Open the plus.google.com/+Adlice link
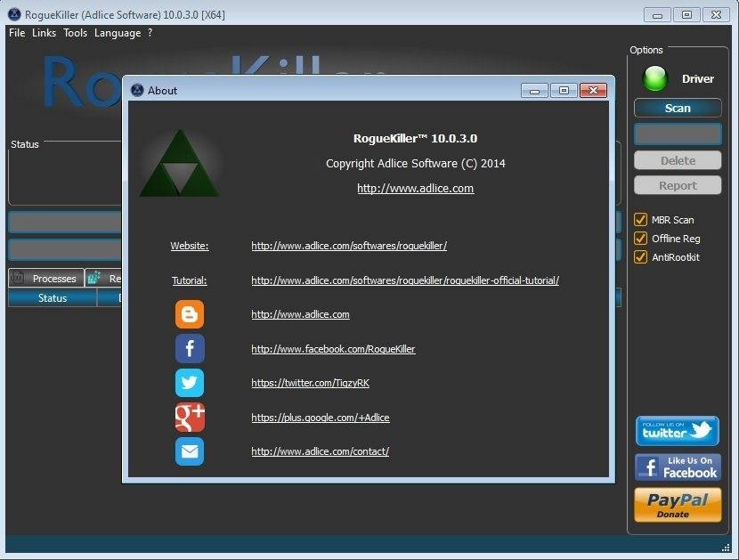739x560 pixels. [x=321, y=418]
